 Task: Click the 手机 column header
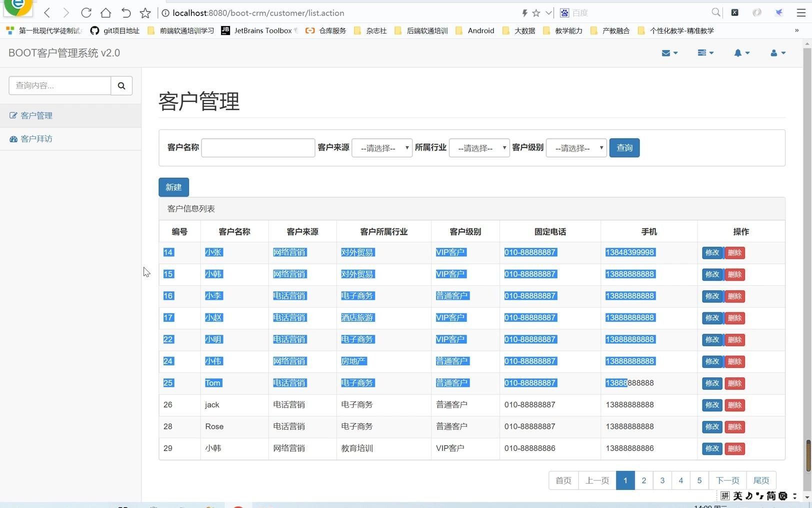click(x=649, y=232)
